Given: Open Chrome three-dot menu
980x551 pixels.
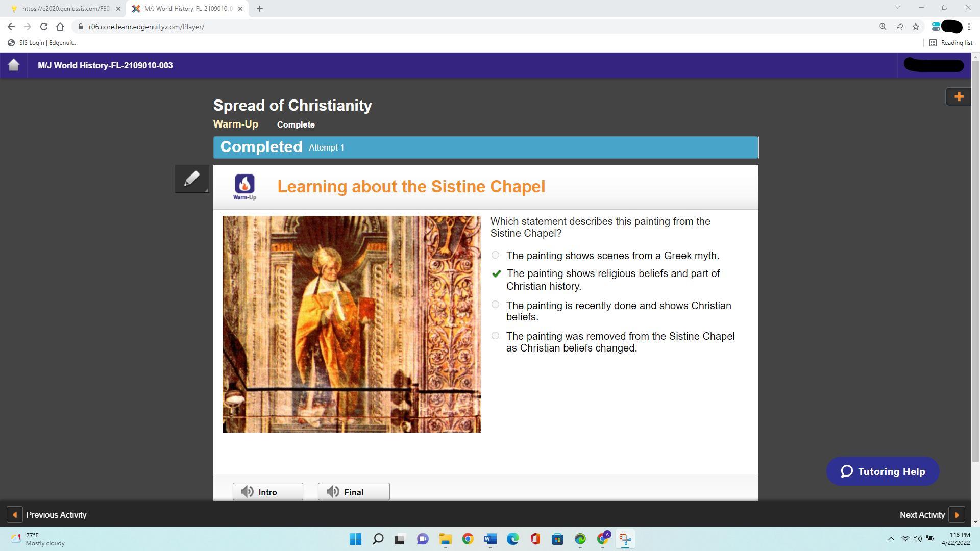Looking at the screenshot, I should (x=969, y=27).
